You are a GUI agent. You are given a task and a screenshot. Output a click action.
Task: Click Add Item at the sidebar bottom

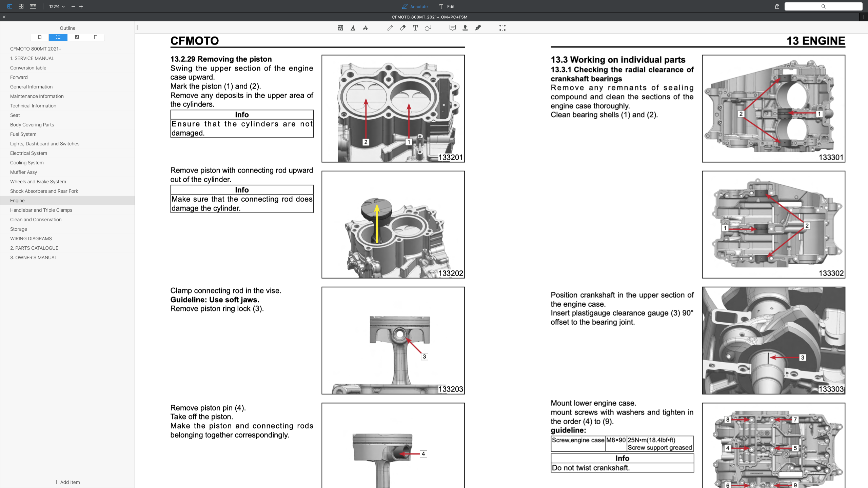[67, 482]
